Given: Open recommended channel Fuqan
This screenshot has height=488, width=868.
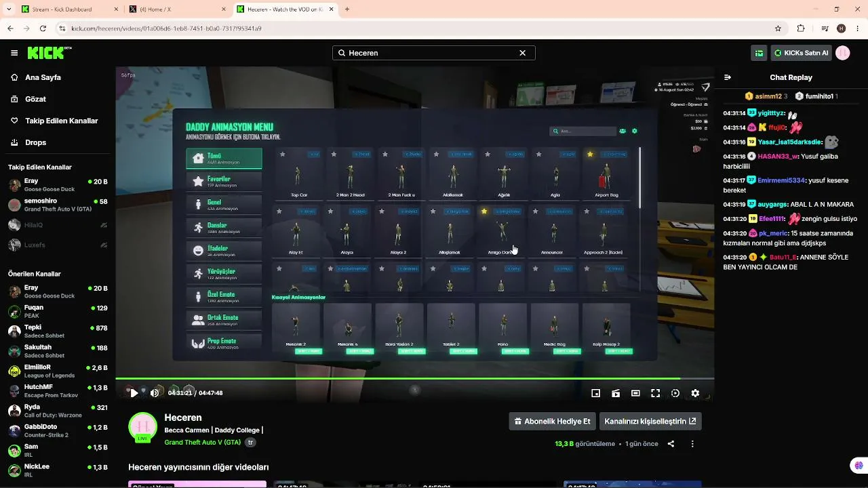Looking at the screenshot, I should [x=58, y=312].
